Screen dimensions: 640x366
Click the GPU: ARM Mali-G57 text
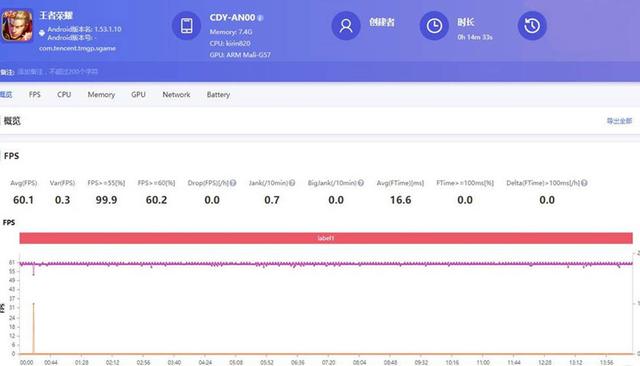click(x=240, y=55)
